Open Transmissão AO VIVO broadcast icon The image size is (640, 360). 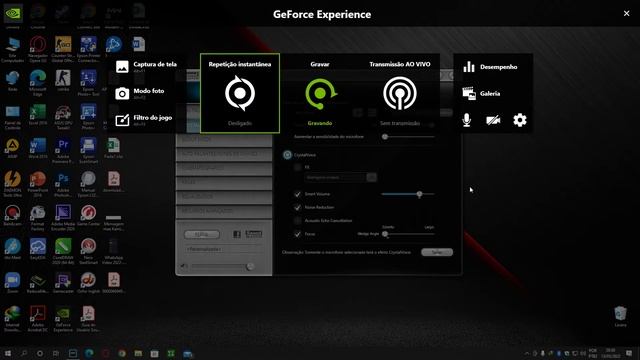[400, 93]
